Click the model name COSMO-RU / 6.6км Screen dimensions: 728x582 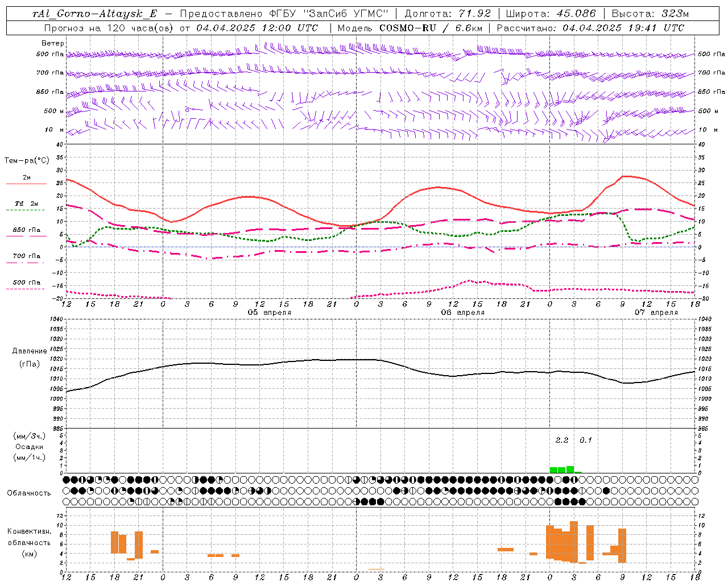(431, 28)
